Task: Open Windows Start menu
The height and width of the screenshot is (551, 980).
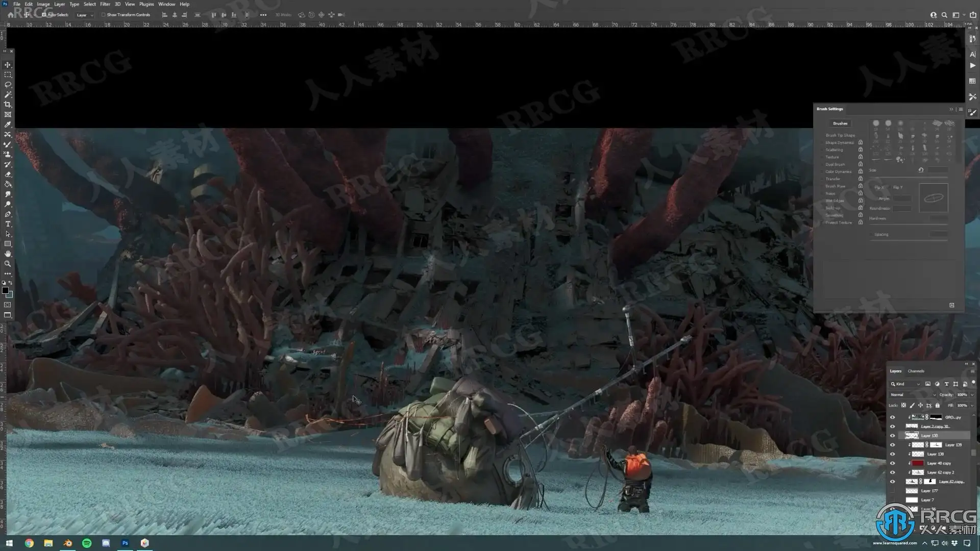Action: coord(9,543)
